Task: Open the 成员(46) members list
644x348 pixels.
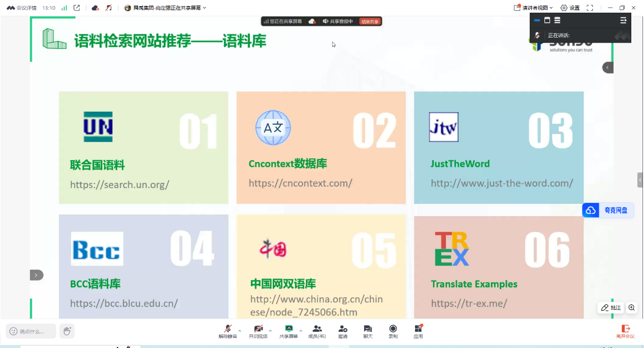Action: pos(317,331)
